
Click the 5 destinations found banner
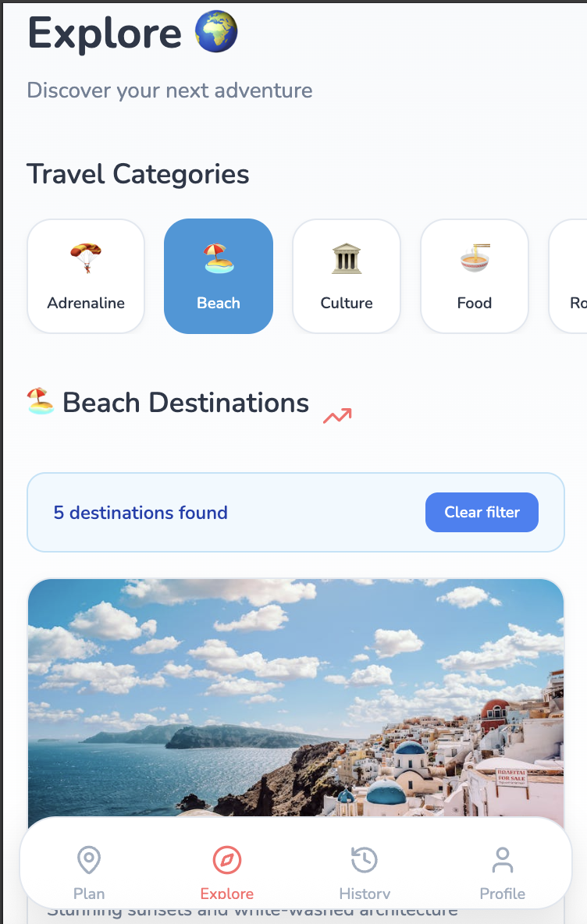point(296,512)
